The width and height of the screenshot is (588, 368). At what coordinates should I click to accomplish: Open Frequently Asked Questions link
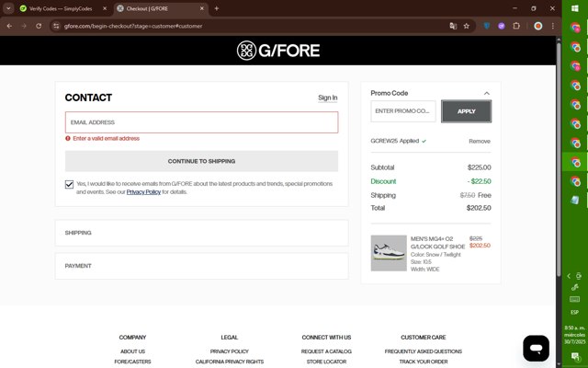(x=424, y=351)
